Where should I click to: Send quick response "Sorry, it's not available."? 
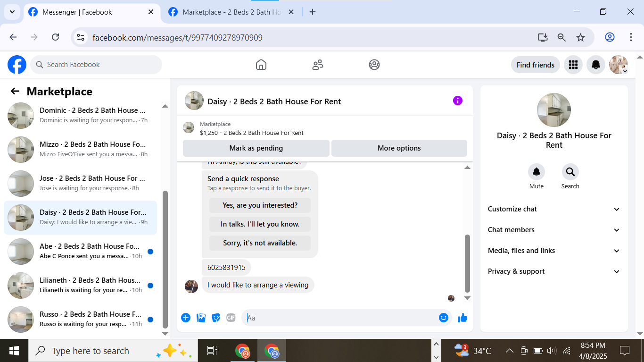coord(260,243)
